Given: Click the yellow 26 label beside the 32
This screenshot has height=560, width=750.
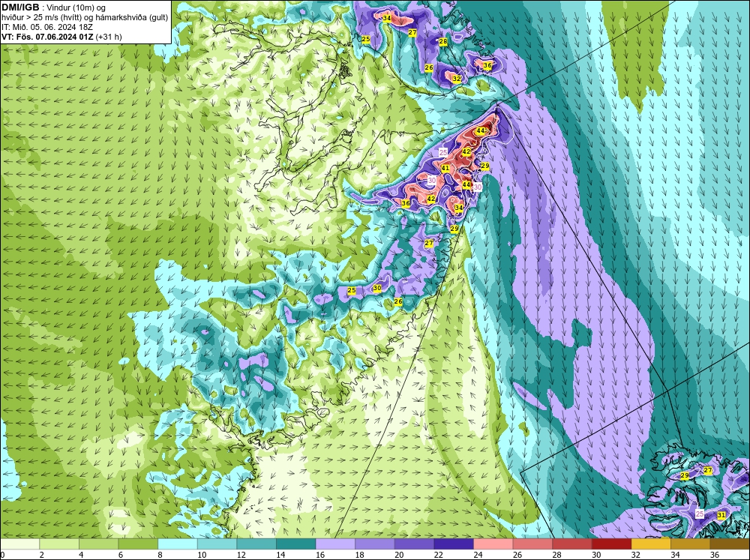Looking at the screenshot, I should tap(428, 68).
